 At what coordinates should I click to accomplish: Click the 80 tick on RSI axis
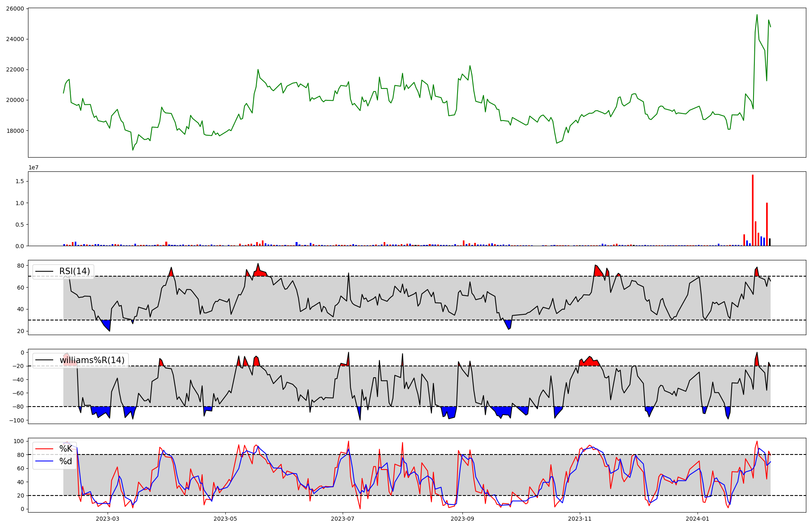[x=20, y=266]
